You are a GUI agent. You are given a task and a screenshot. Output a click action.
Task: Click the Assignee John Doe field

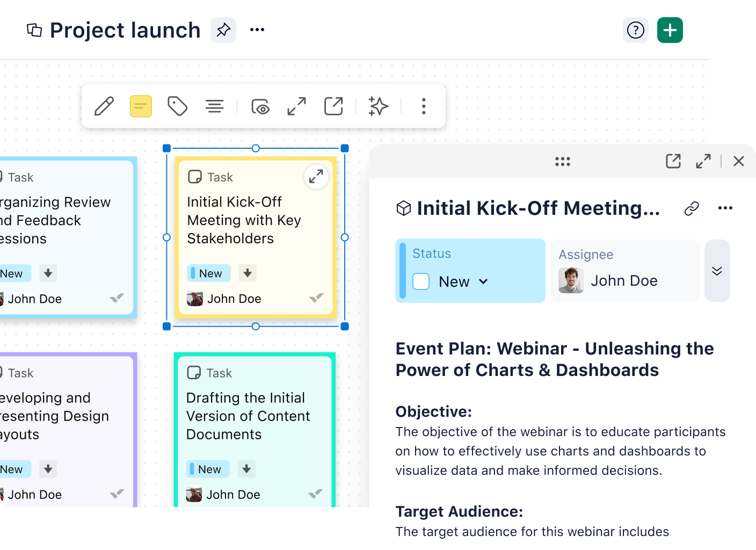pos(625,271)
